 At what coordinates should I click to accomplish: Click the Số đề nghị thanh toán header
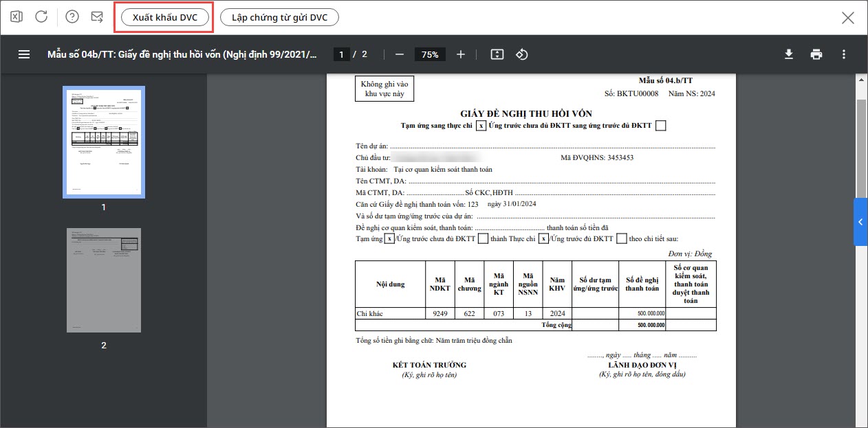(x=642, y=284)
